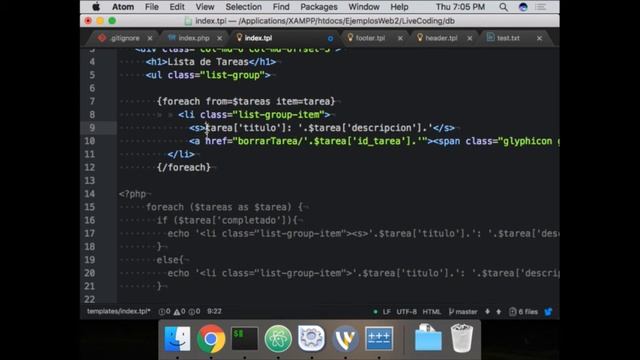Switch to the .gitignore tab
The image size is (640, 360).
(124, 38)
